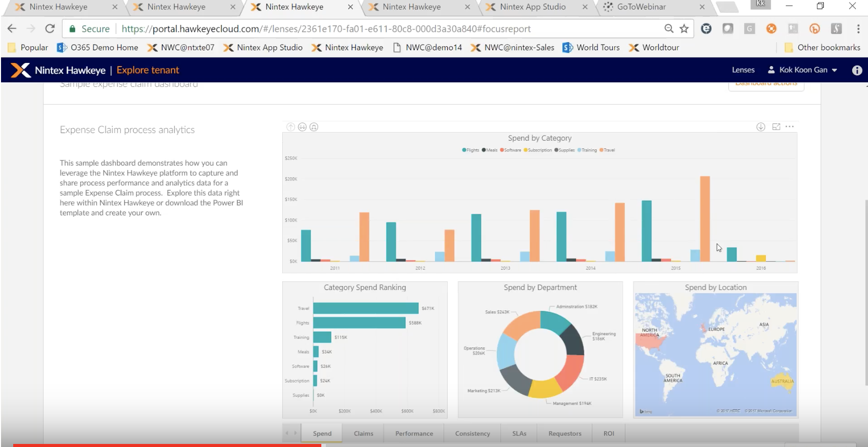Click drill down double-arrow icon on chart
The width and height of the screenshot is (868, 447).
point(302,127)
